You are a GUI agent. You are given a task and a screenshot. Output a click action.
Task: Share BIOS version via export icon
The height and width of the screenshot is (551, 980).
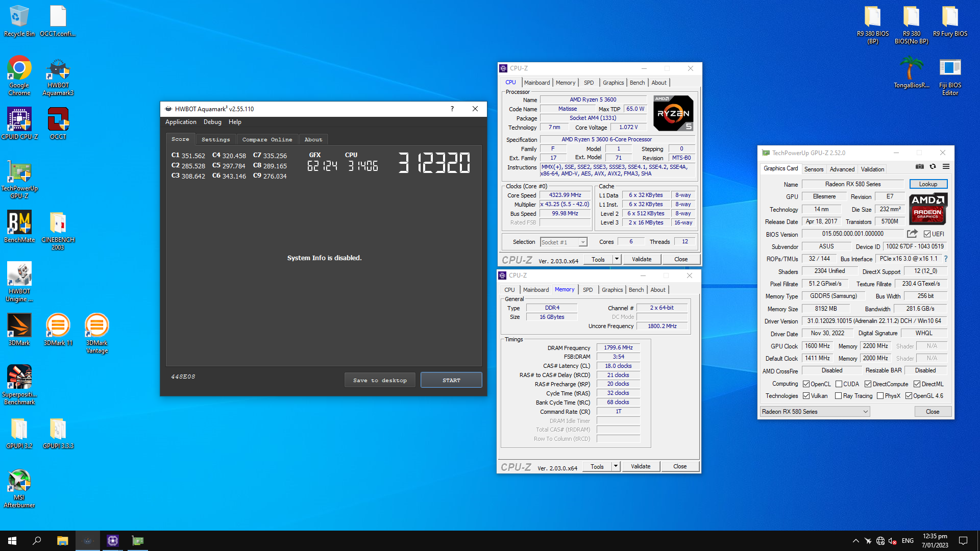click(x=912, y=234)
